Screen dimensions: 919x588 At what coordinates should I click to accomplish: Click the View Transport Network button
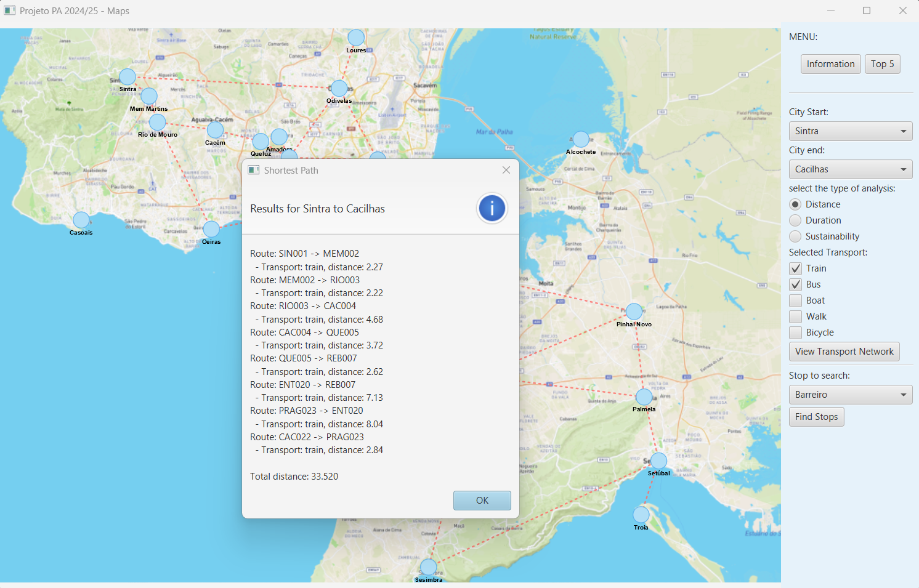click(x=844, y=351)
